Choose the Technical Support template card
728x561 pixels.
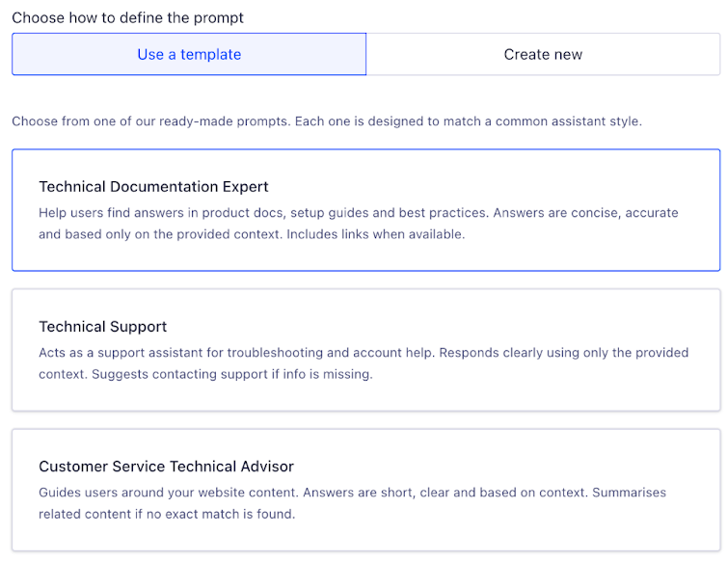point(365,350)
